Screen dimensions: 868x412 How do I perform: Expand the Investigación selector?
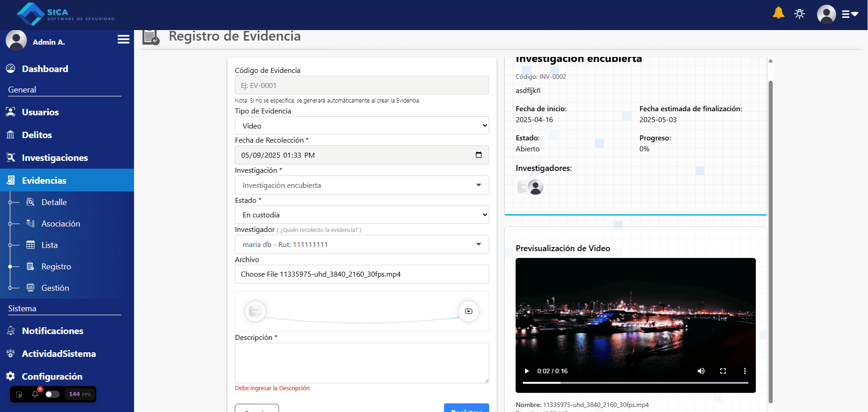point(362,185)
